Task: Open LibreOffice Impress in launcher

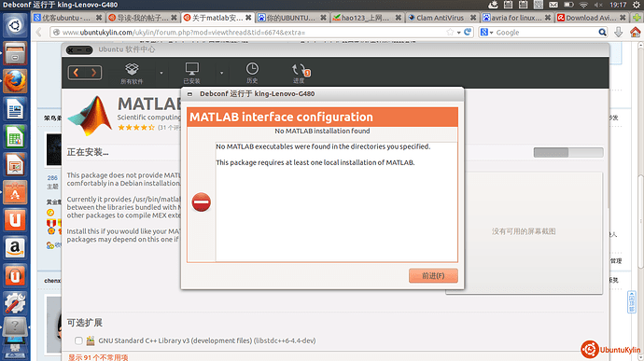Action: click(x=15, y=164)
